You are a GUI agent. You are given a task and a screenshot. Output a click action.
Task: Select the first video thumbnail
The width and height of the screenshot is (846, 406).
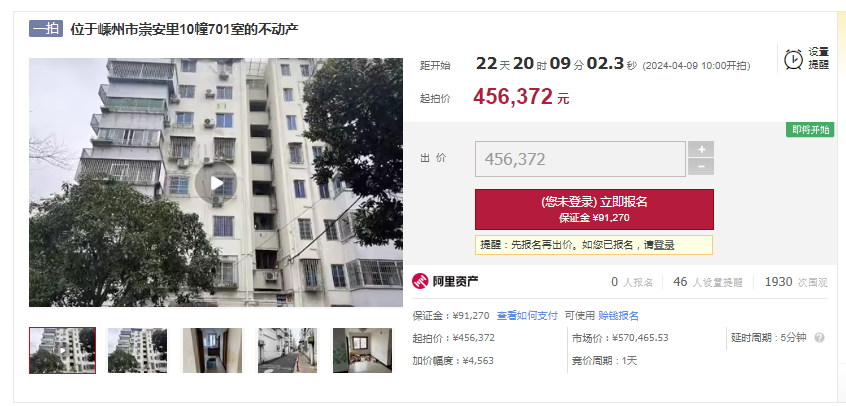[x=63, y=350]
